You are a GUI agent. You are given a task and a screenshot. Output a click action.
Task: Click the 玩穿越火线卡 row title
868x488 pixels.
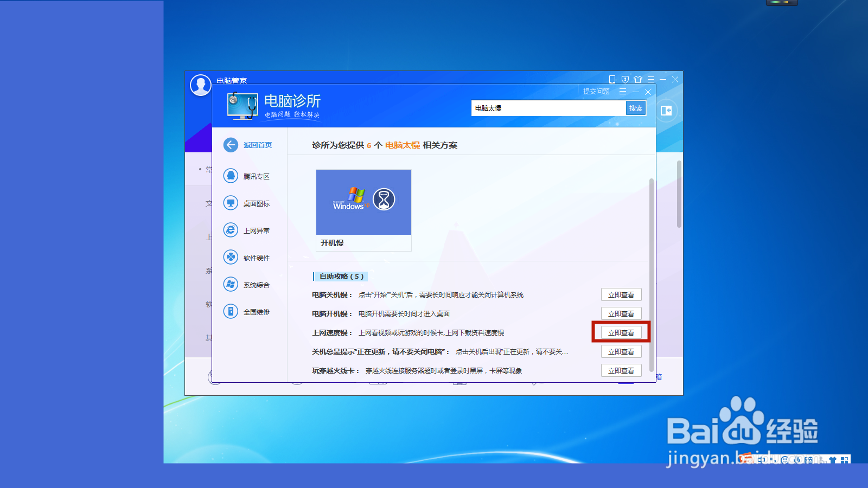tap(335, 371)
